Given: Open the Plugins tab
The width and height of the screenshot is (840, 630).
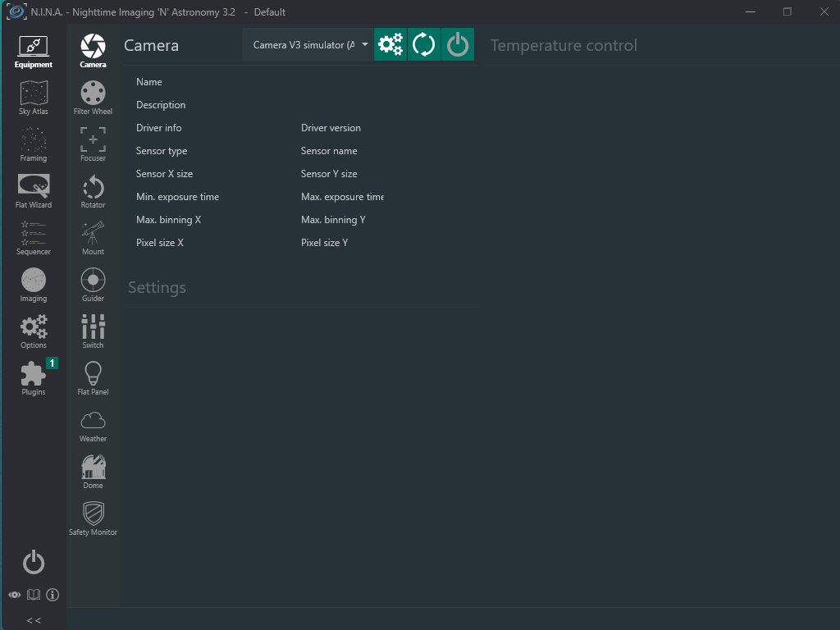Looking at the screenshot, I should tap(33, 378).
